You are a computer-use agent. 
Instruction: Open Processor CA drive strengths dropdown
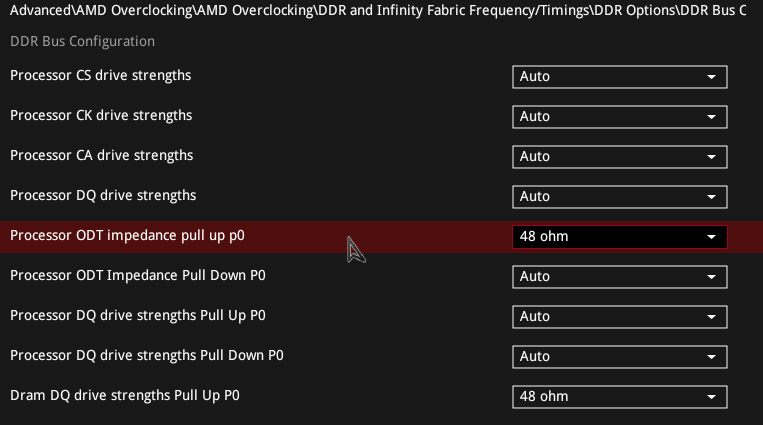[x=619, y=157]
